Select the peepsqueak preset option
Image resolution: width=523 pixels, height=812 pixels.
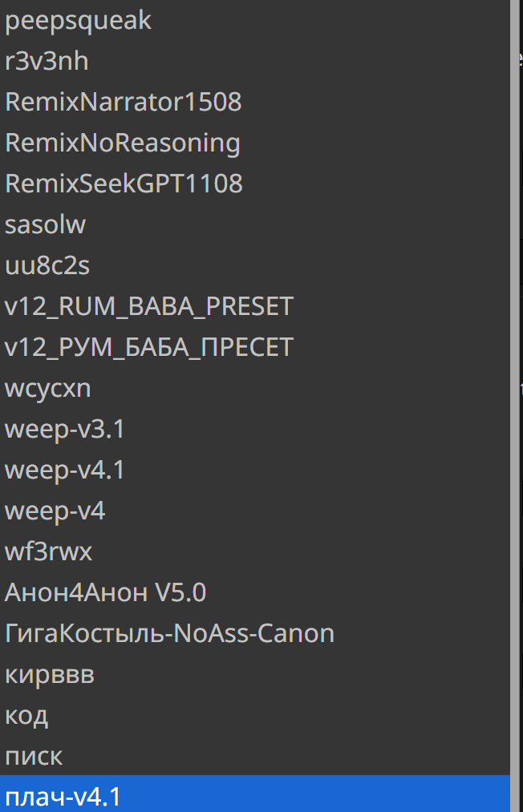click(78, 21)
